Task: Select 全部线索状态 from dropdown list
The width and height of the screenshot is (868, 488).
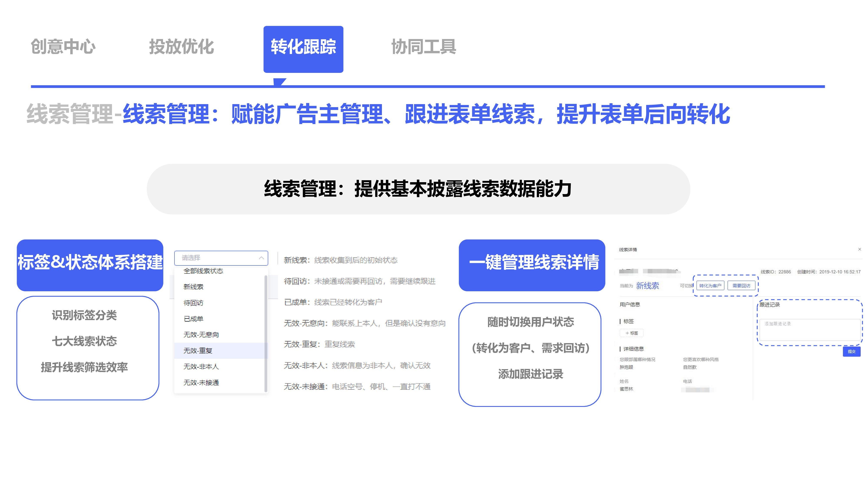Action: [x=203, y=271]
